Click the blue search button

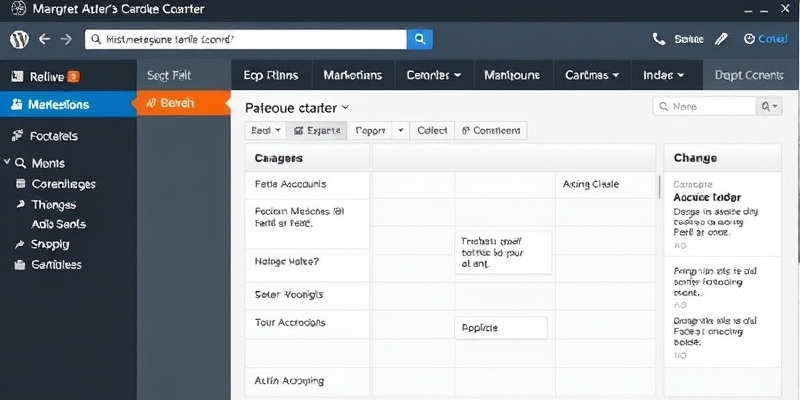click(420, 39)
